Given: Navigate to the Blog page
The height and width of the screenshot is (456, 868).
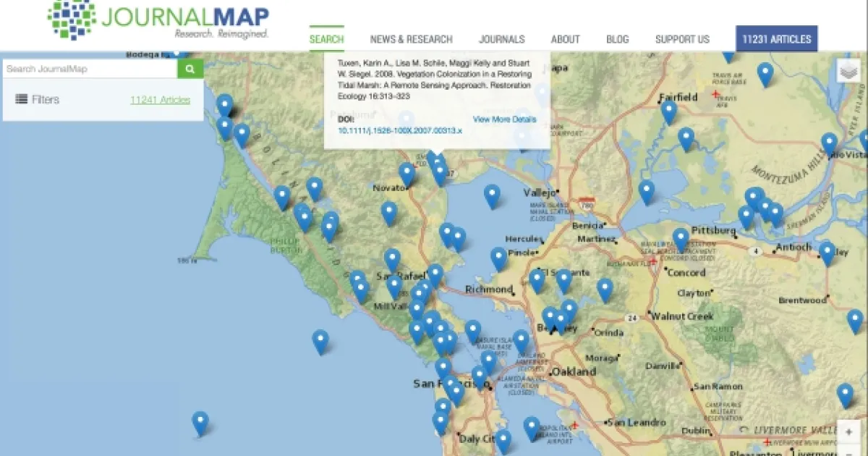Looking at the screenshot, I should pyautogui.click(x=617, y=39).
